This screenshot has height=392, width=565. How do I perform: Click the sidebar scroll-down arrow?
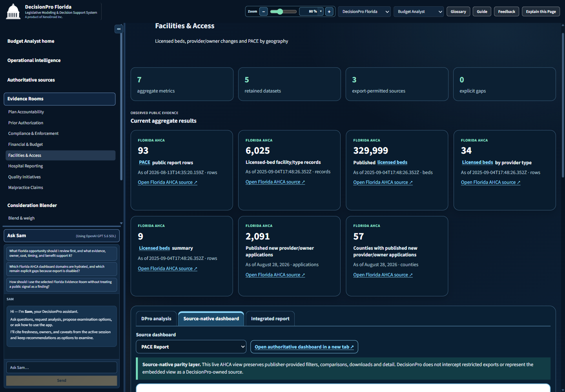121,223
